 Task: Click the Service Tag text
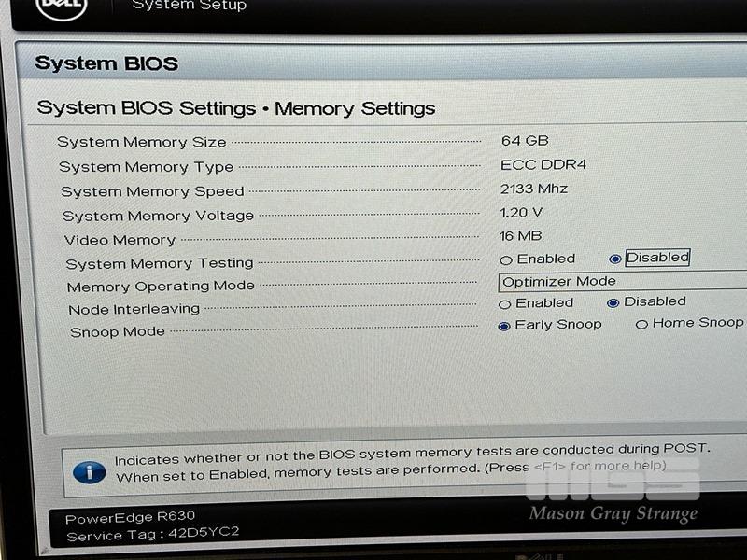click(153, 534)
